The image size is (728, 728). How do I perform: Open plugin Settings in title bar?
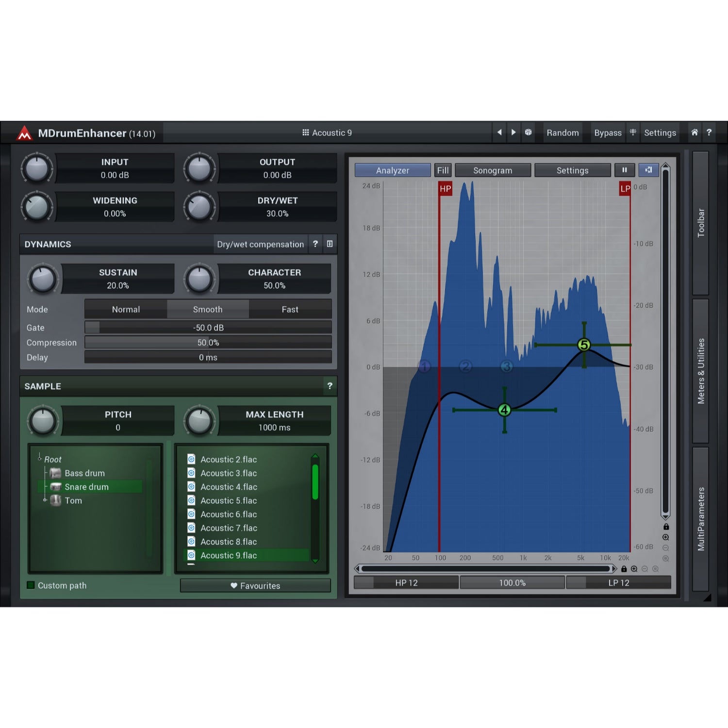pyautogui.click(x=660, y=132)
